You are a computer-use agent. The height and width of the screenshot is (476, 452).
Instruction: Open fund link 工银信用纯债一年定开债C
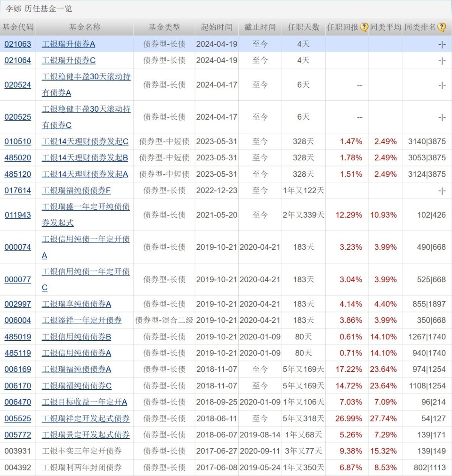tap(86, 279)
